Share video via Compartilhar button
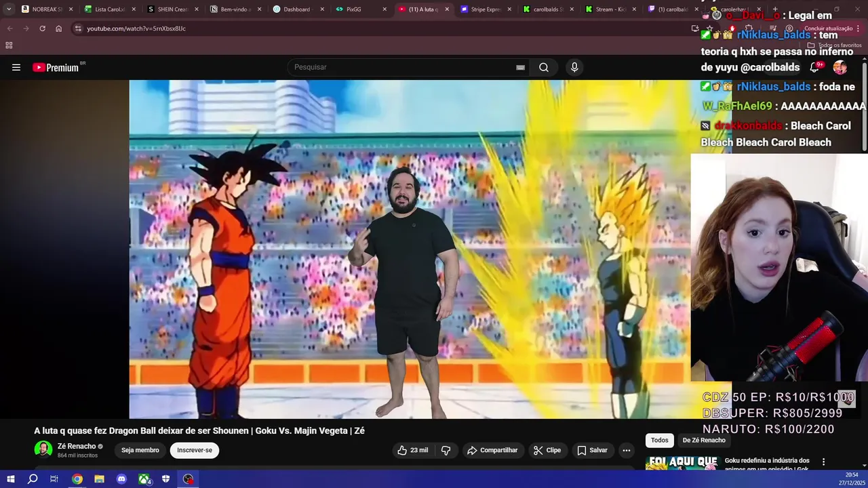This screenshot has width=868, height=488. [492, 450]
